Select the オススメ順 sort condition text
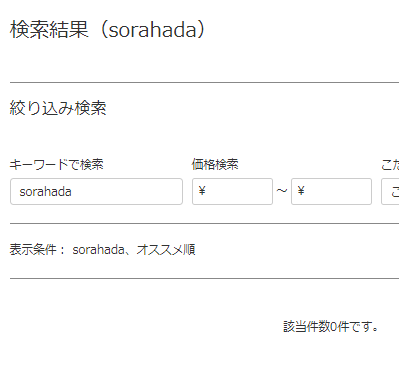 click(x=166, y=249)
